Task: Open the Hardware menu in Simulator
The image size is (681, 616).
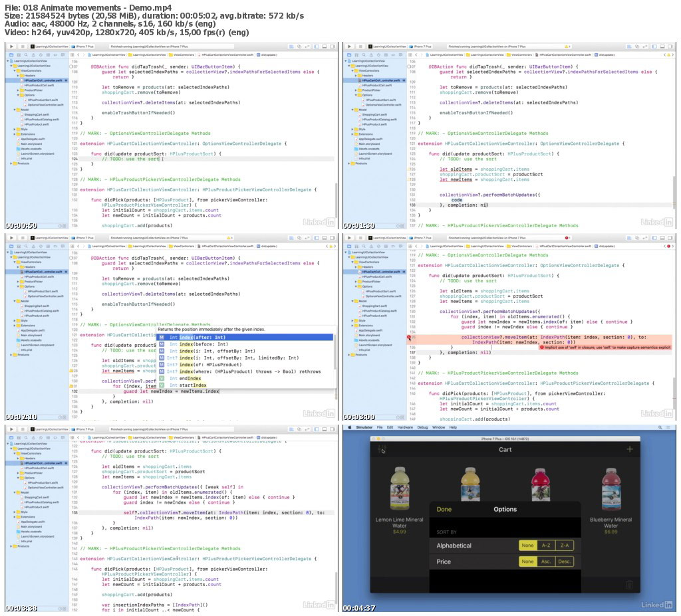Action: click(405, 427)
